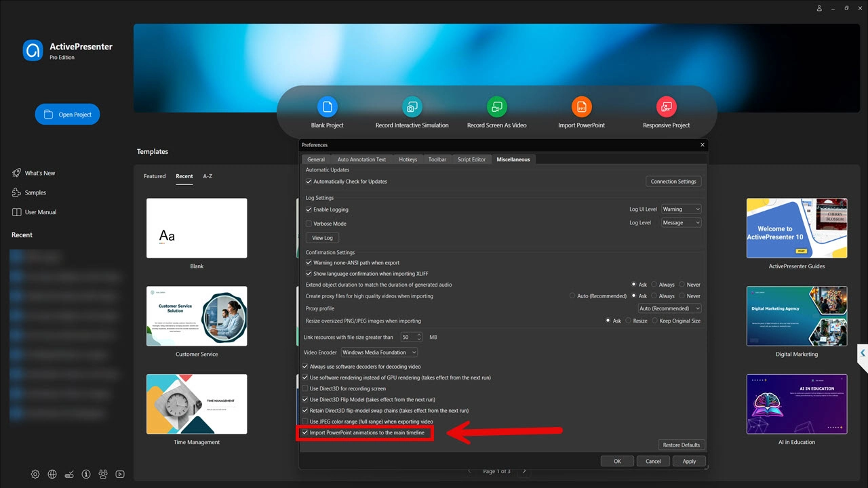Click the user account icon in title bar

[x=820, y=8]
